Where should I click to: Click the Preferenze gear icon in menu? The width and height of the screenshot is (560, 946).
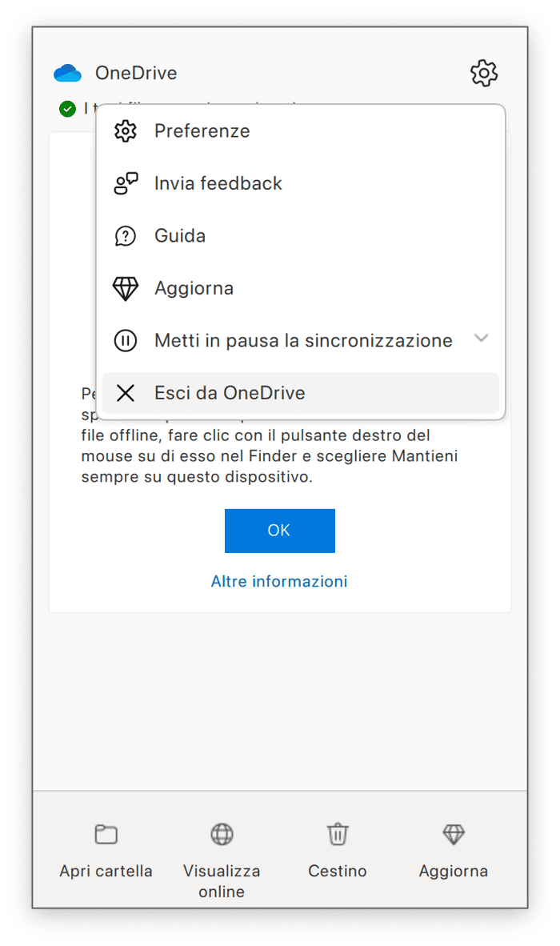[126, 131]
